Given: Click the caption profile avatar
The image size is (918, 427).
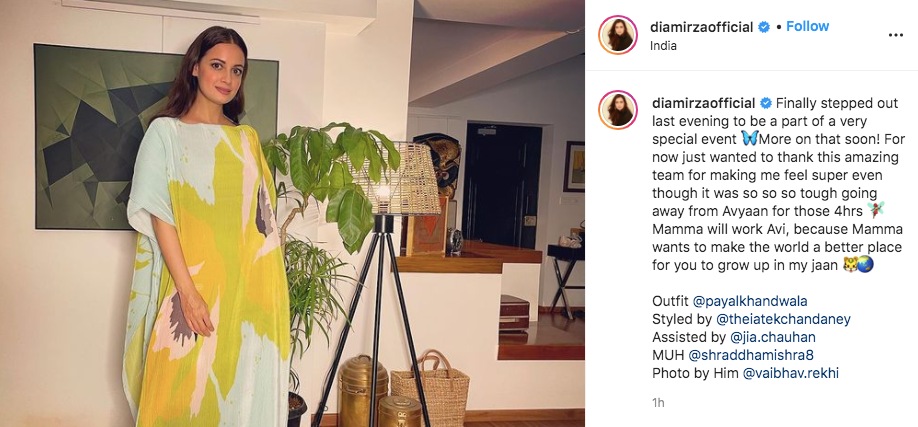Looking at the screenshot, I should [x=618, y=110].
